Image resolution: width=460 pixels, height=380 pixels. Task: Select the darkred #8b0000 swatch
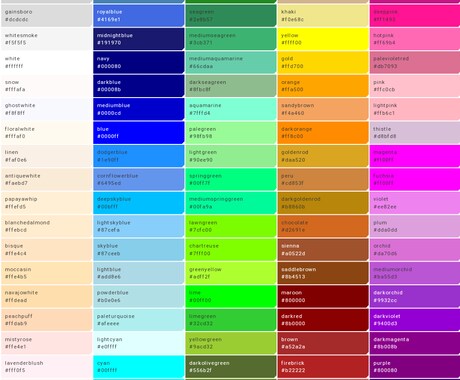pyautogui.click(x=323, y=320)
